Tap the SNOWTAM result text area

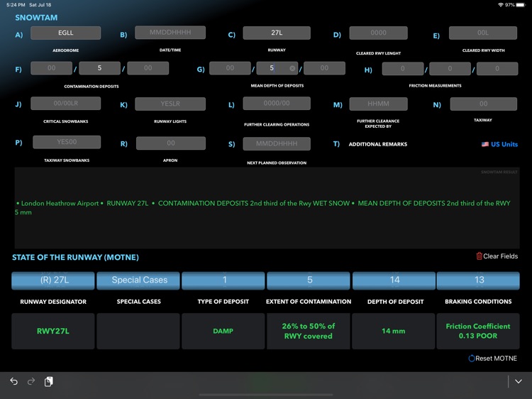click(267, 207)
